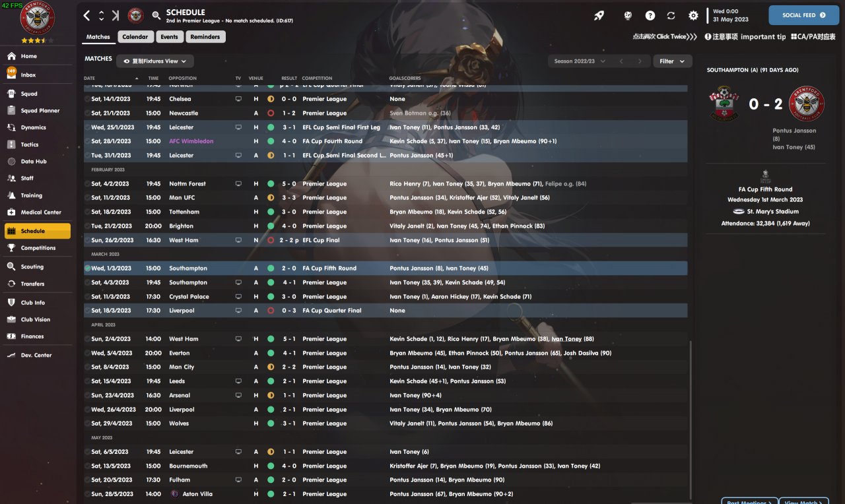
Task: Open Squad Planner in the sidebar
Action: tap(36, 111)
